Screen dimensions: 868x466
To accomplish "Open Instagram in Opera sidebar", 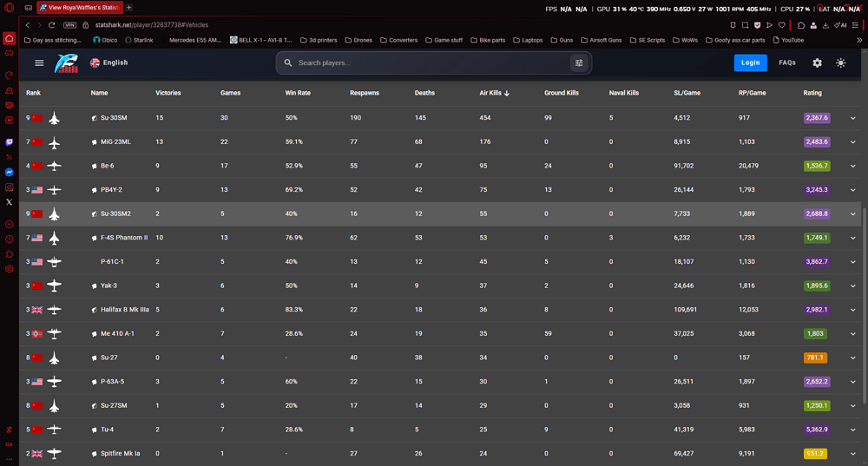I will click(x=9, y=187).
